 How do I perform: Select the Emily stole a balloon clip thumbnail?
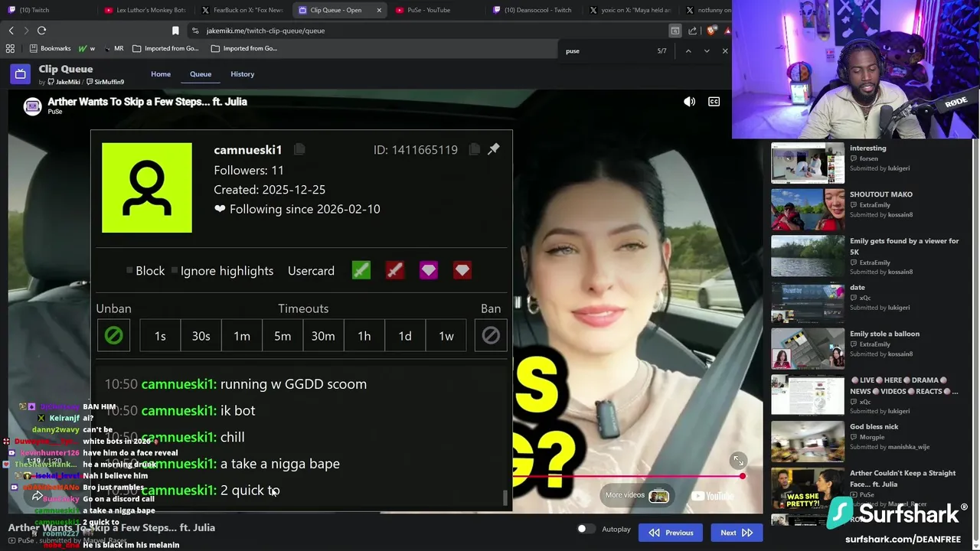pyautogui.click(x=808, y=348)
